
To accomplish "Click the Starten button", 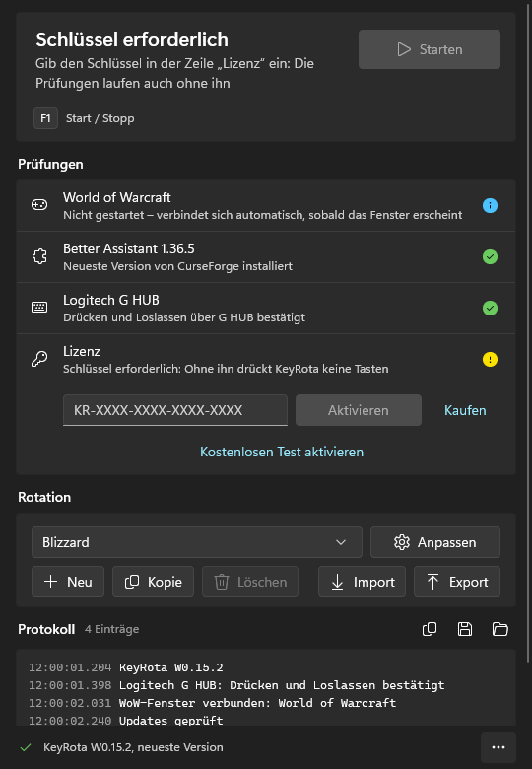I will 430,49.
